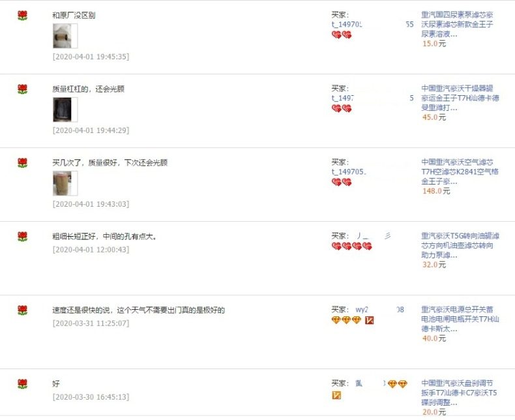515x420 pixels.
Task: Open product link 中国重汽豪沃盘刹调节扳手
Action: 459,393
